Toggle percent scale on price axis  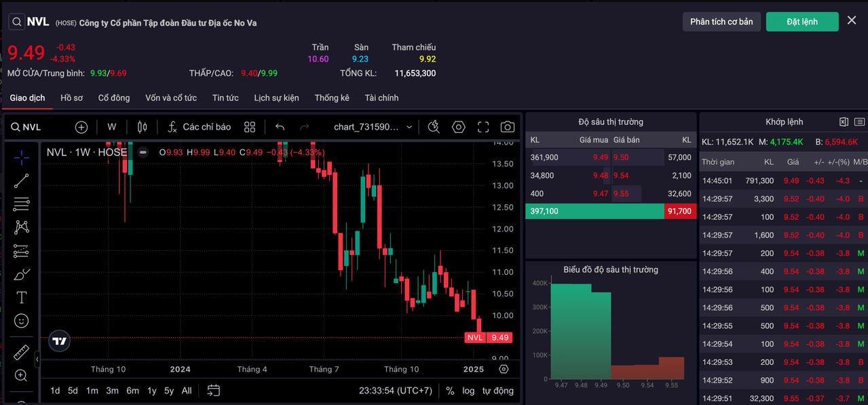450,391
